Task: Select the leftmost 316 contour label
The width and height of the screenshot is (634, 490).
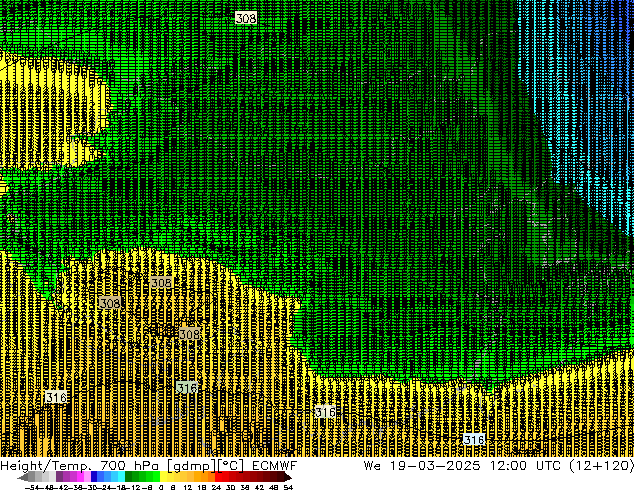Action: (x=56, y=398)
